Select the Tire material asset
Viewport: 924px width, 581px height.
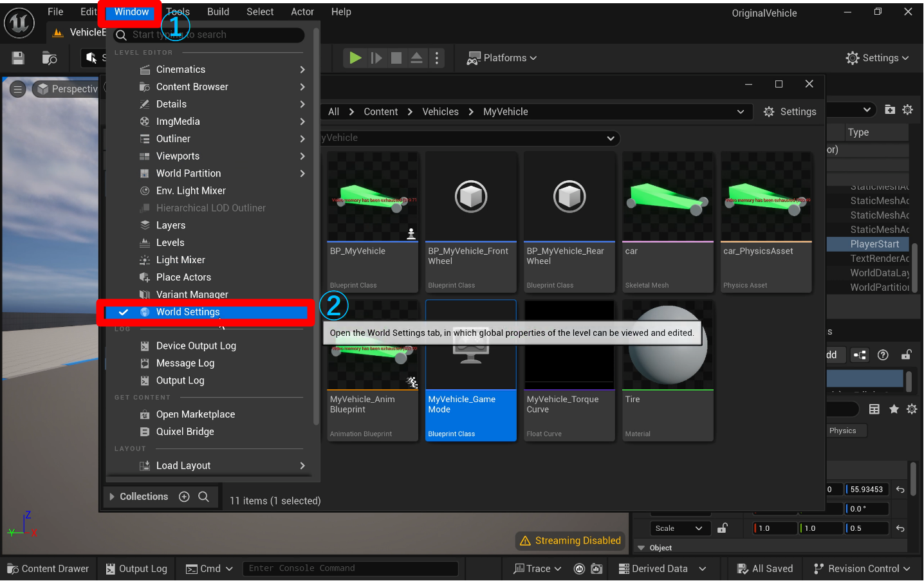(668, 371)
